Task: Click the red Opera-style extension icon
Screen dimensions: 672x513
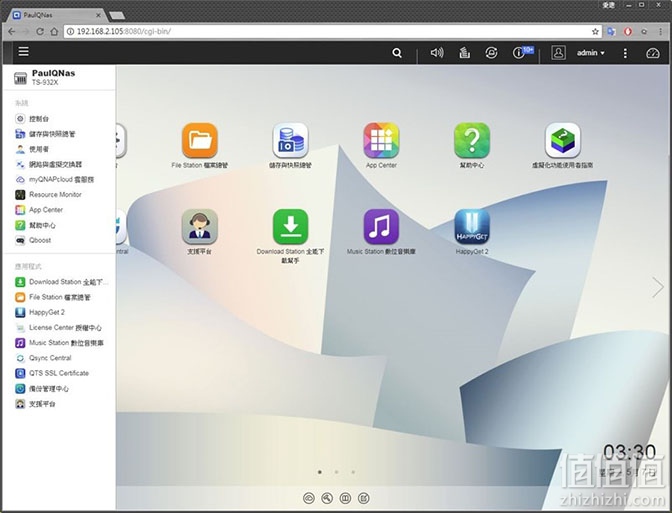Action: 628,31
